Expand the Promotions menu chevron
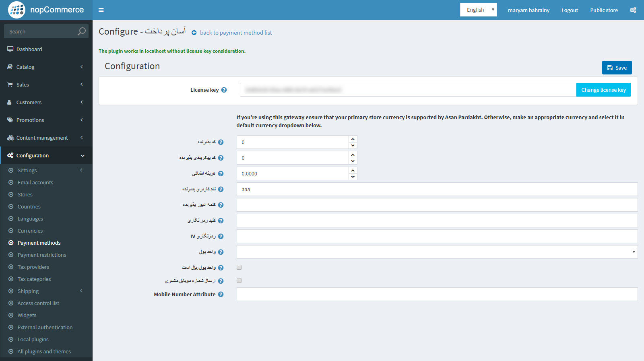 tap(82, 120)
